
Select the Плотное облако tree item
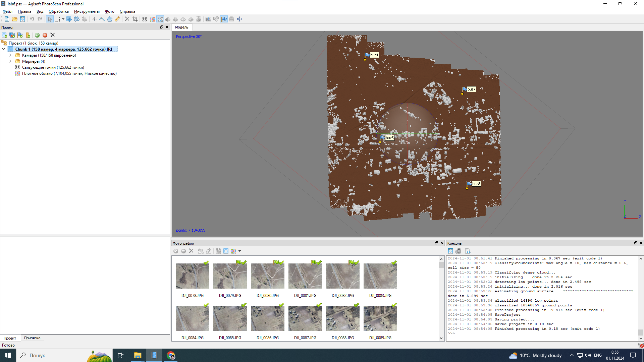pos(69,73)
